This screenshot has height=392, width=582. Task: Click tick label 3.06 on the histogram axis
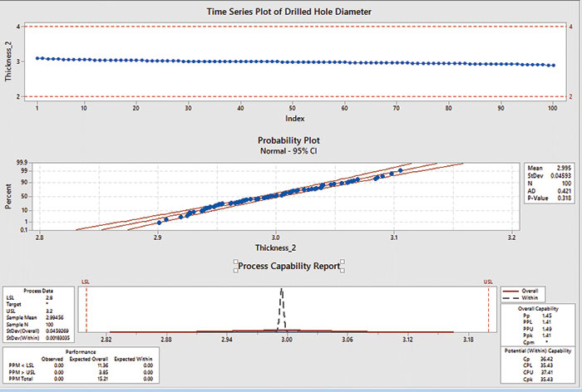click(348, 340)
